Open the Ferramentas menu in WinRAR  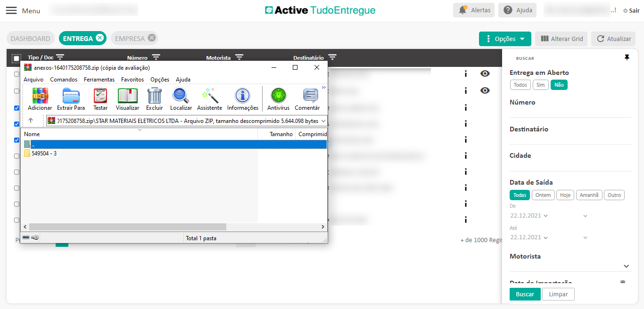pyautogui.click(x=99, y=80)
